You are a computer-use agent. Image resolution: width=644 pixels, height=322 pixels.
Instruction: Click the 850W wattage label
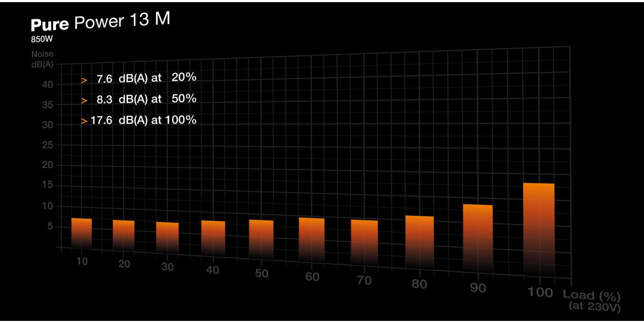tap(42, 39)
